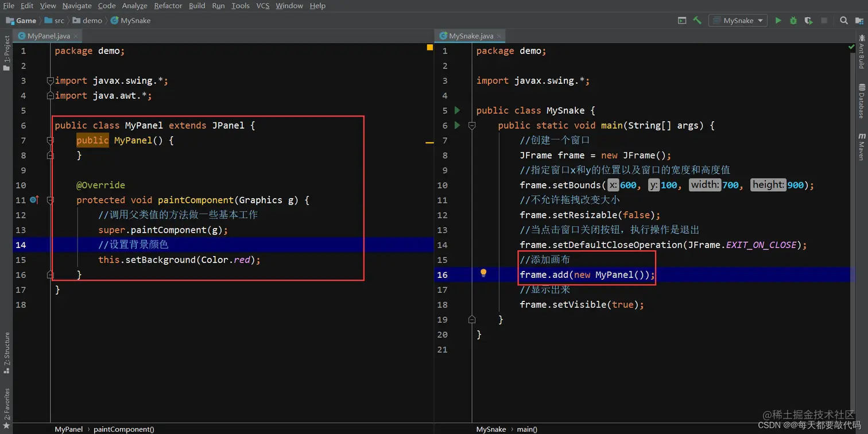Screen dimensions: 868x434
Task: Click yellow warning square atop MyPanel editor
Action: click(x=429, y=48)
